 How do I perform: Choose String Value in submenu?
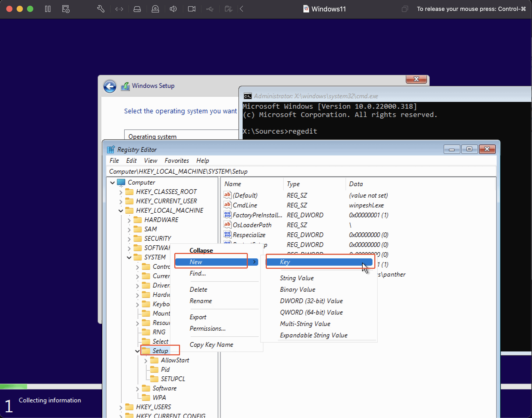tap(297, 278)
